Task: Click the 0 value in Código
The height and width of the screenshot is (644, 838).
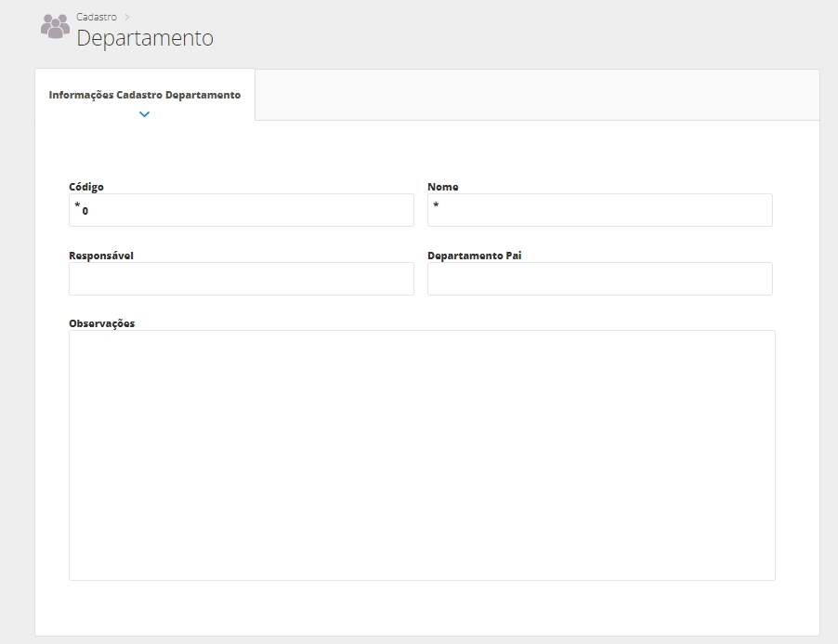Action: (85, 211)
